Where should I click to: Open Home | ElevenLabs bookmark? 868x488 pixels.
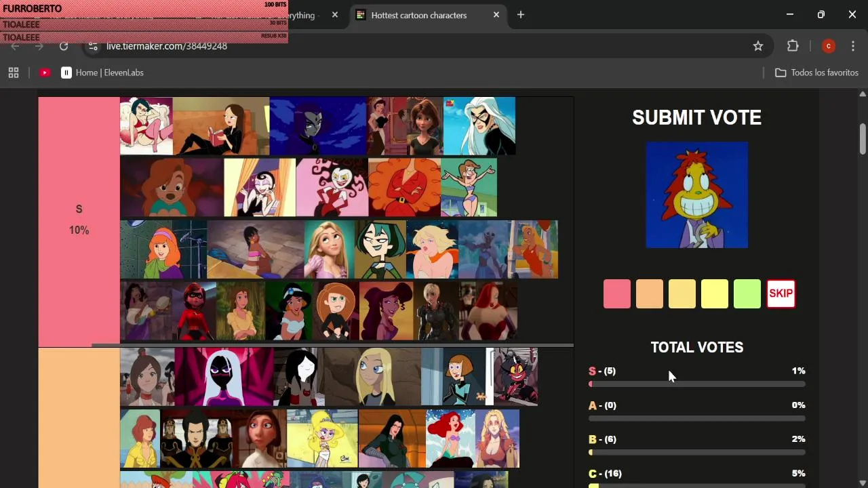click(x=102, y=73)
